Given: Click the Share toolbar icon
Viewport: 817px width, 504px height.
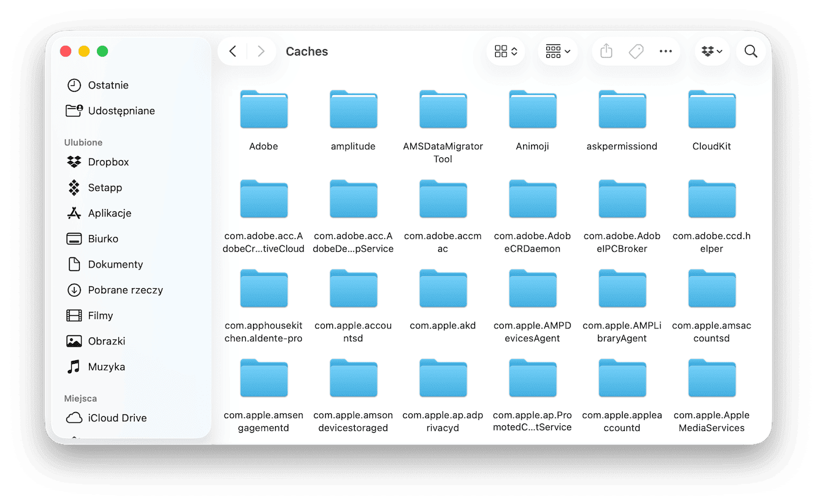Looking at the screenshot, I should (x=606, y=51).
